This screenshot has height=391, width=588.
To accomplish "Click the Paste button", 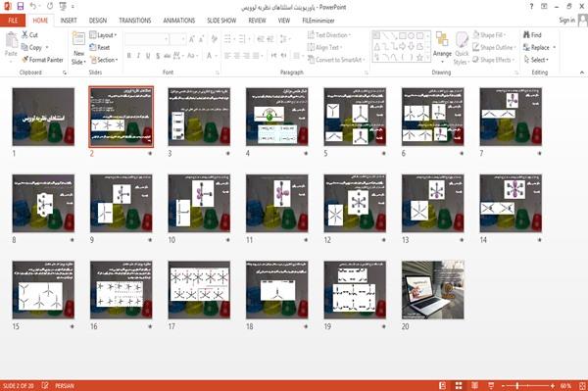I will (x=11, y=45).
